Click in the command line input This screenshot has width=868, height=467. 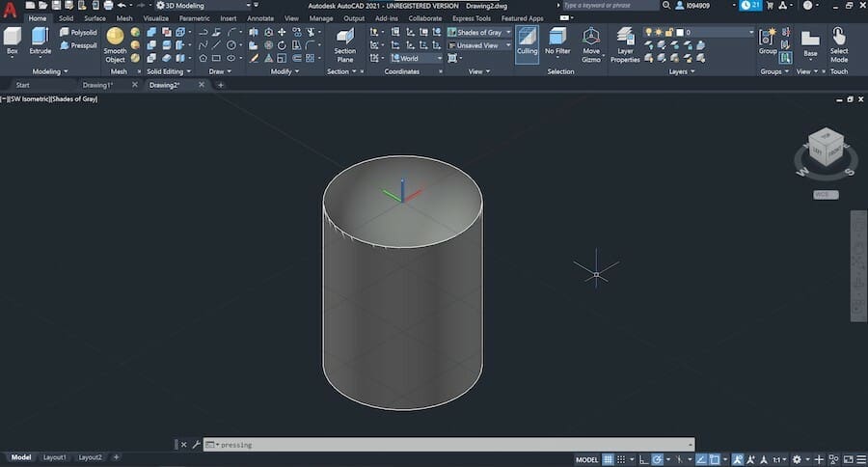(448, 444)
